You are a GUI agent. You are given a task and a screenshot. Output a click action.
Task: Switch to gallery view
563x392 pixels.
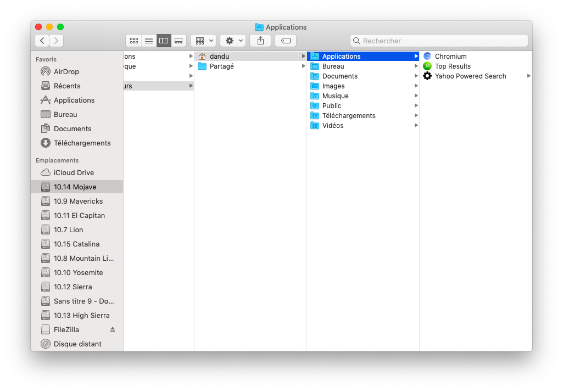(179, 41)
